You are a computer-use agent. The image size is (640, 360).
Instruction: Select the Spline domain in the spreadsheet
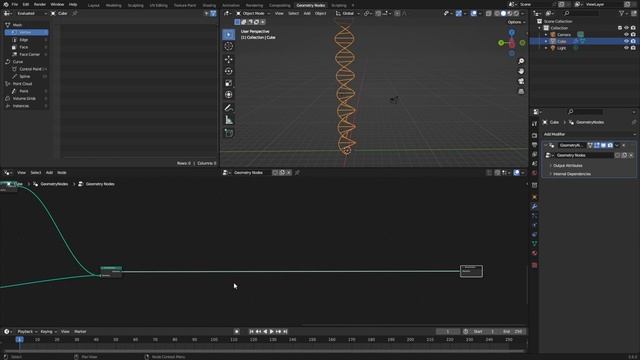point(26,76)
